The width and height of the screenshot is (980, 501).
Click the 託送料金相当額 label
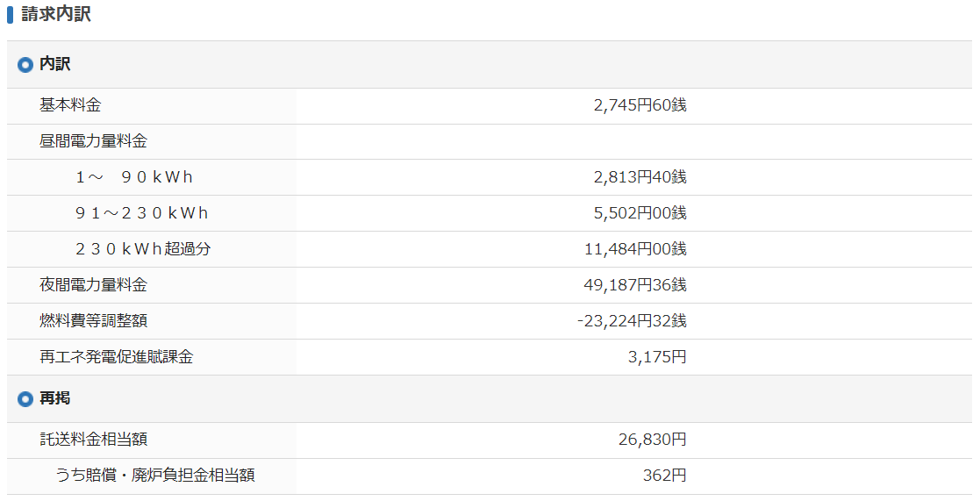(93, 440)
